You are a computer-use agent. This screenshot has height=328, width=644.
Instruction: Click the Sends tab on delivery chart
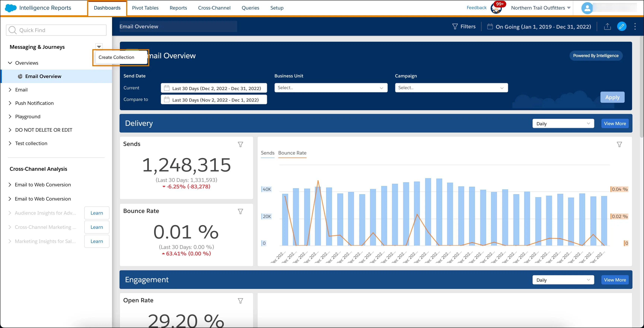pyautogui.click(x=267, y=153)
